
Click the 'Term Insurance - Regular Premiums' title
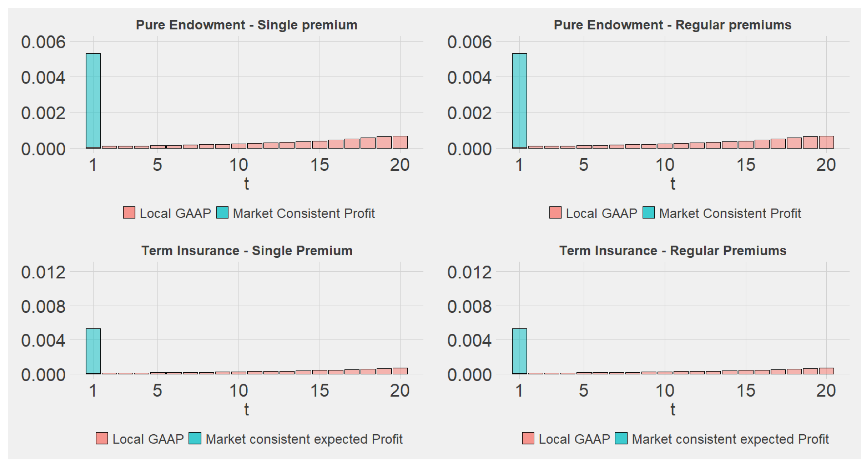click(x=673, y=251)
